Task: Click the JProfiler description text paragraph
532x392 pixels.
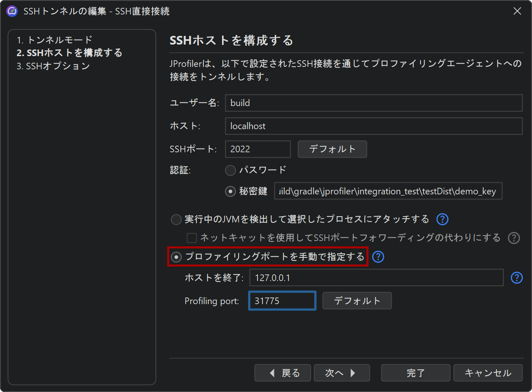Action: tap(346, 70)
